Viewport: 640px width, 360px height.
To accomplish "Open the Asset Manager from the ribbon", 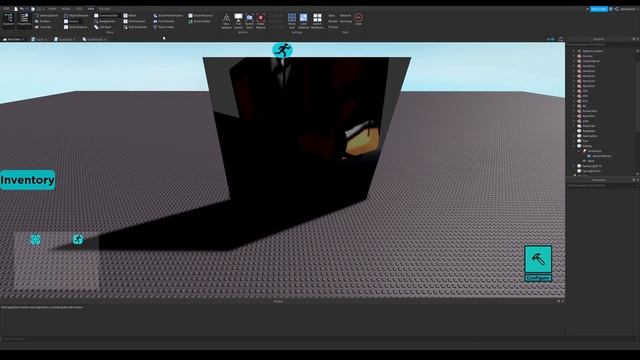I will point(47,16).
